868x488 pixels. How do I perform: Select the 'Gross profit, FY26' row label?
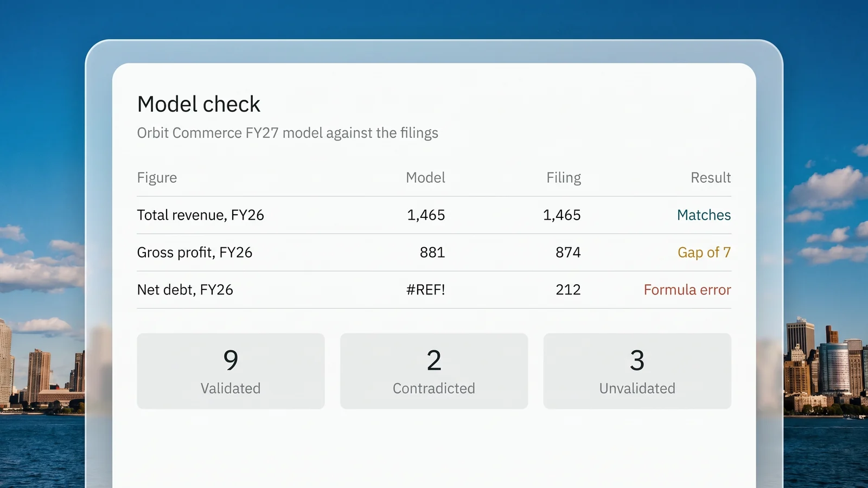coord(195,253)
